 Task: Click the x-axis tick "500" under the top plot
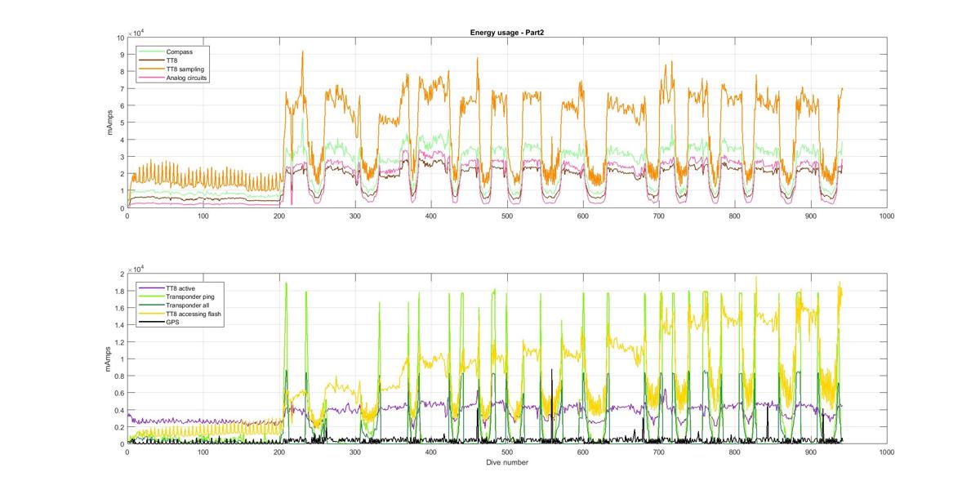click(507, 216)
